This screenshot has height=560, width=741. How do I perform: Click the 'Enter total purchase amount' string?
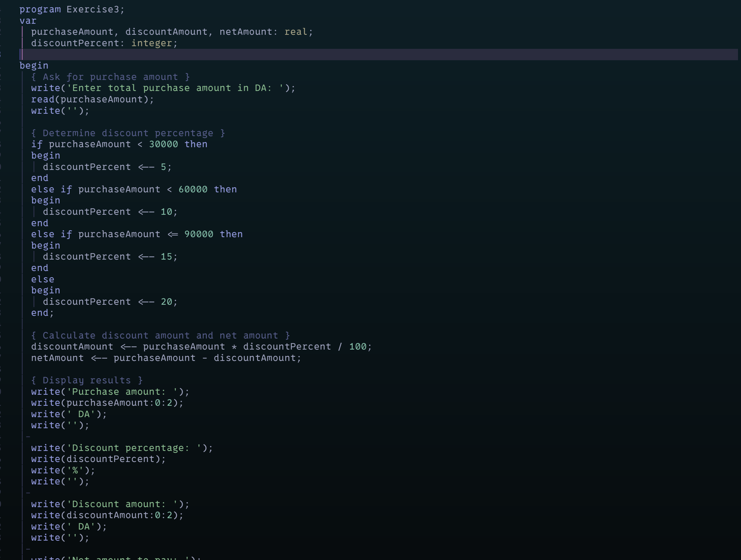[175, 88]
